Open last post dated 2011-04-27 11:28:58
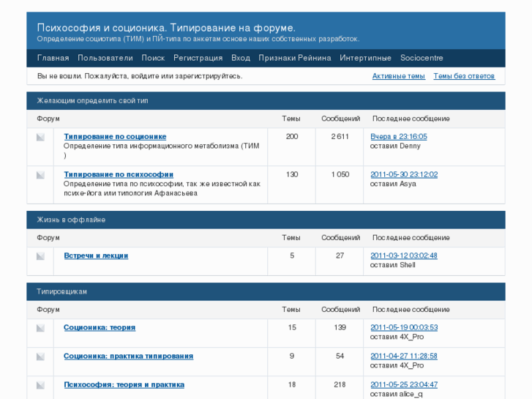 (404, 356)
